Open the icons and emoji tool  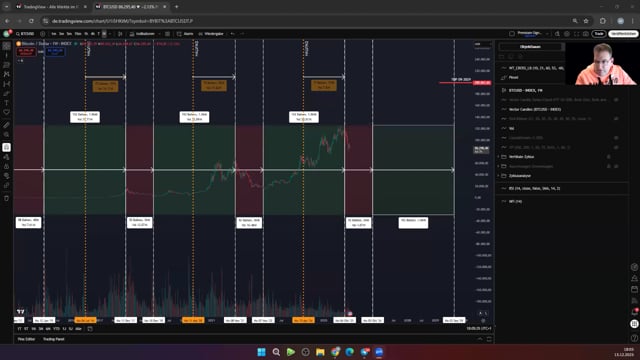[x=7, y=112]
